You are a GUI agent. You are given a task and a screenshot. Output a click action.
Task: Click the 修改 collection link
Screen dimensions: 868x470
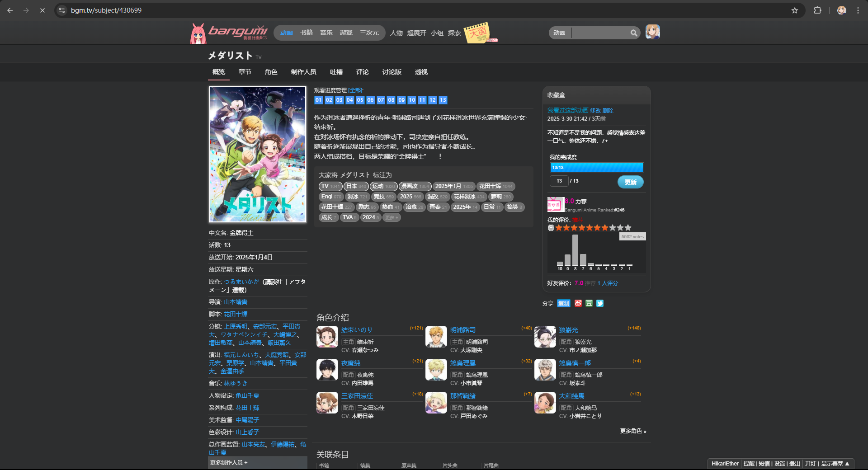pyautogui.click(x=595, y=110)
